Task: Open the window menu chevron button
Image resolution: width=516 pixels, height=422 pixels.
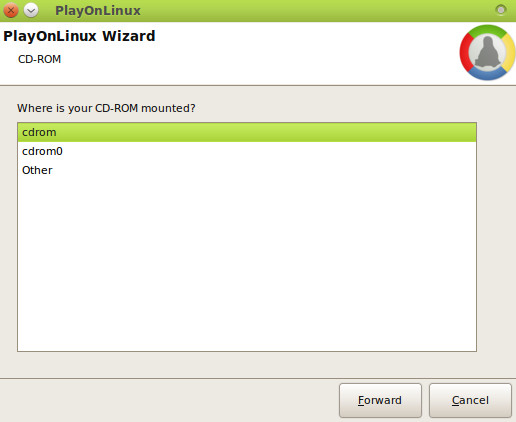Action: tap(31, 11)
